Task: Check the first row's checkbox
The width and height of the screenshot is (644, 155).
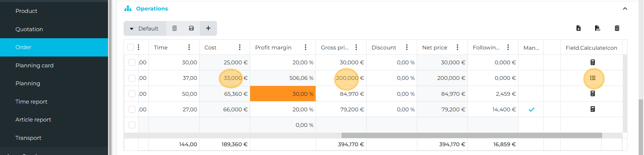Action: click(132, 63)
